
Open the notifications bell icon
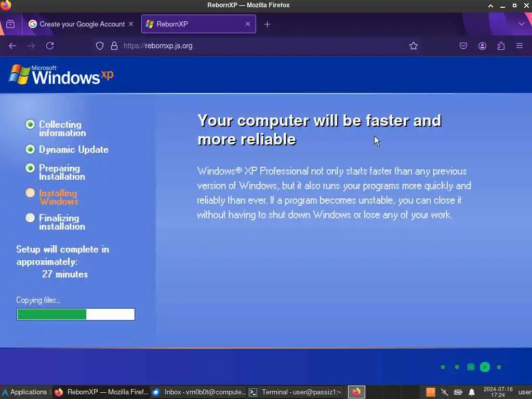(x=472, y=393)
